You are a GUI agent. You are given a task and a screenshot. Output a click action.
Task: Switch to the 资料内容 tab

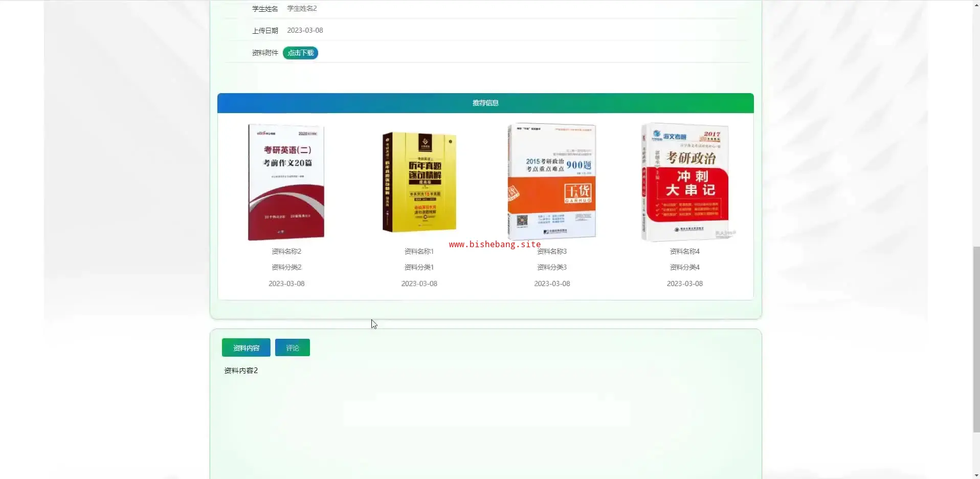[x=246, y=348]
